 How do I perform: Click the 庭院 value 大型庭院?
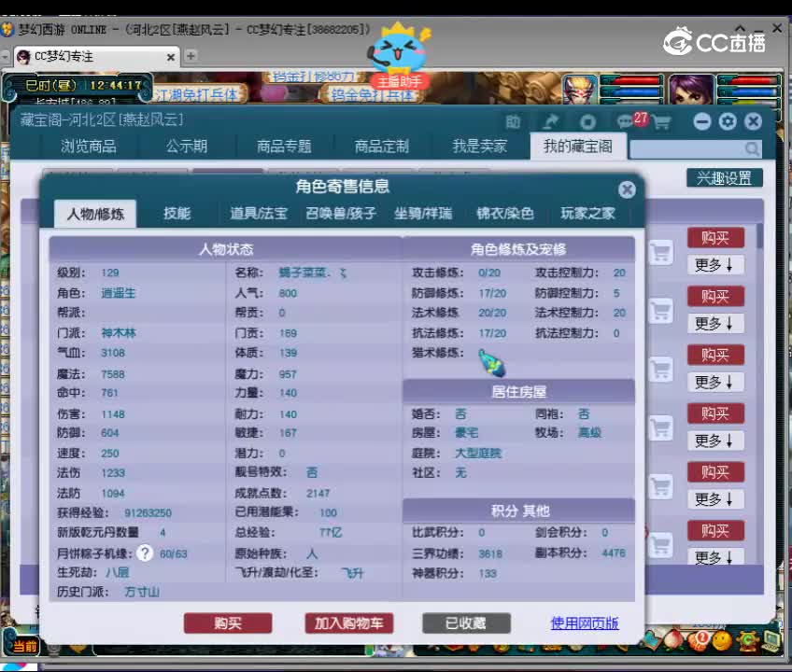click(x=478, y=454)
